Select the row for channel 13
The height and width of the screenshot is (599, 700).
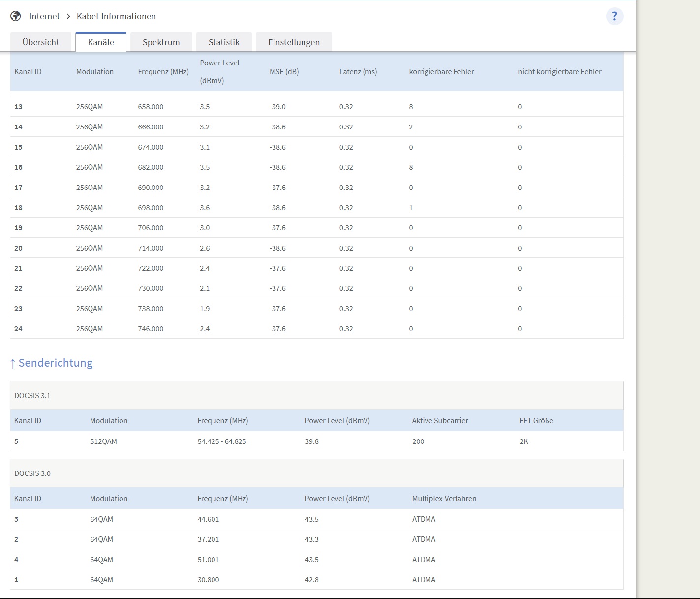[316, 107]
